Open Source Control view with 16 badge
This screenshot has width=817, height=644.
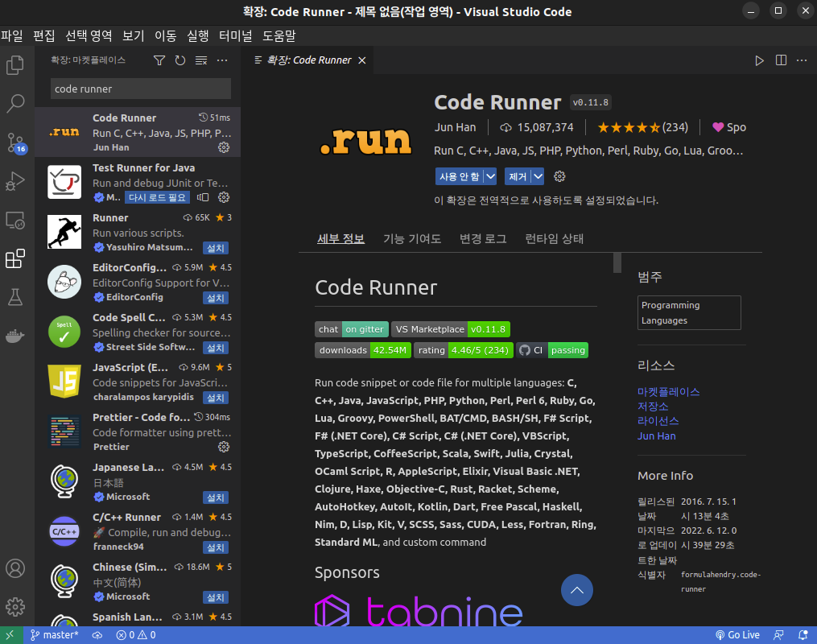coord(15,142)
